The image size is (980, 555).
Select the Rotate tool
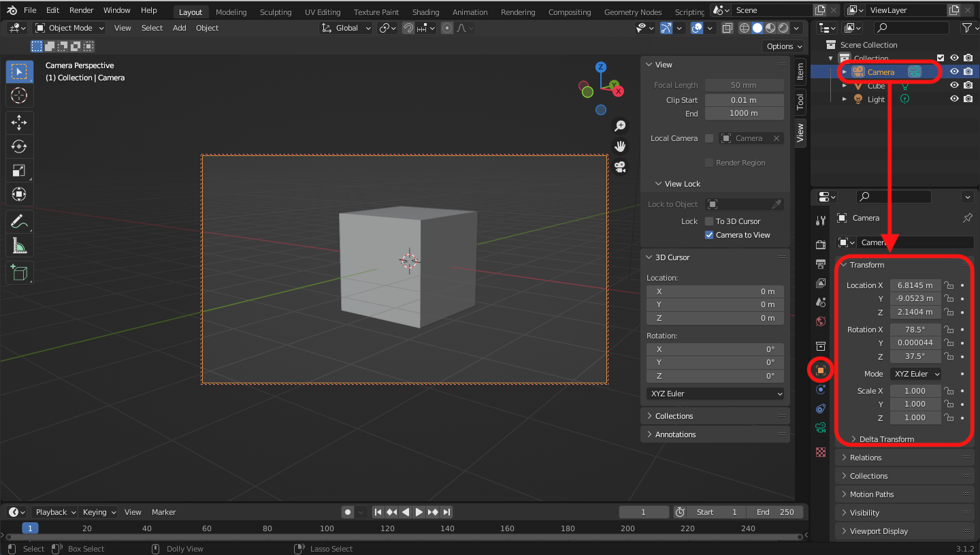click(19, 146)
